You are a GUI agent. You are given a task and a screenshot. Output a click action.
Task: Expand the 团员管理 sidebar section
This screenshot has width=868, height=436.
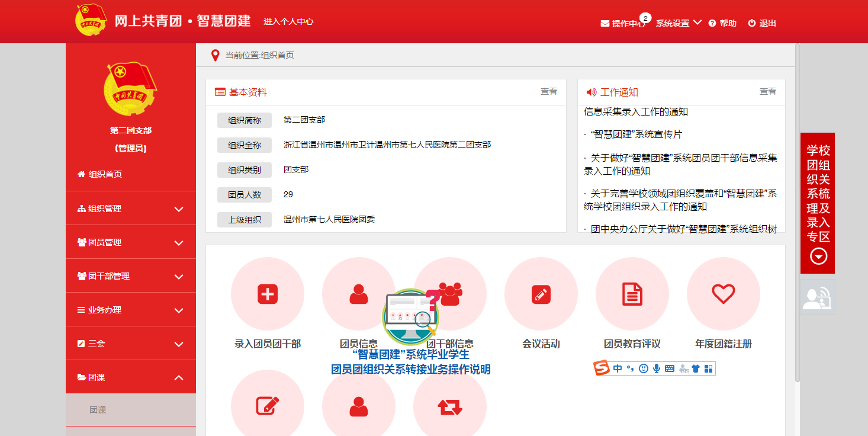point(130,242)
